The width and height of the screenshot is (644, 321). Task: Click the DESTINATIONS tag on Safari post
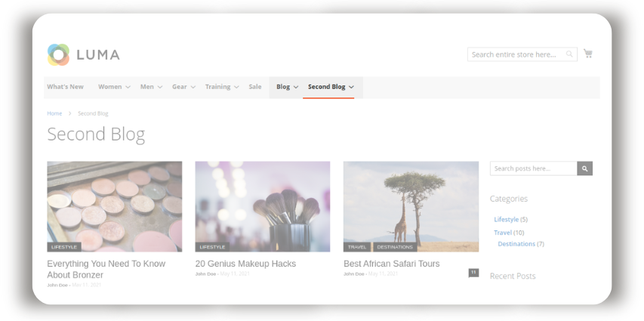point(395,247)
